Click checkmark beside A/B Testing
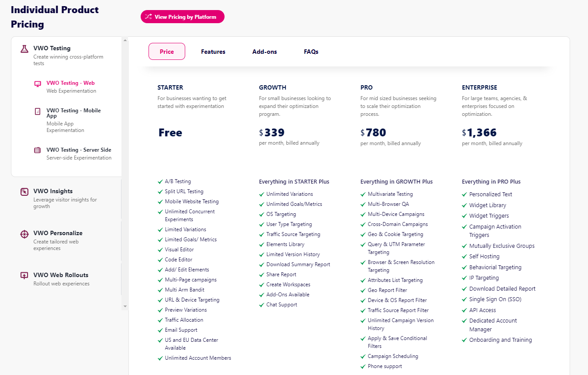588x375 pixels. point(160,181)
